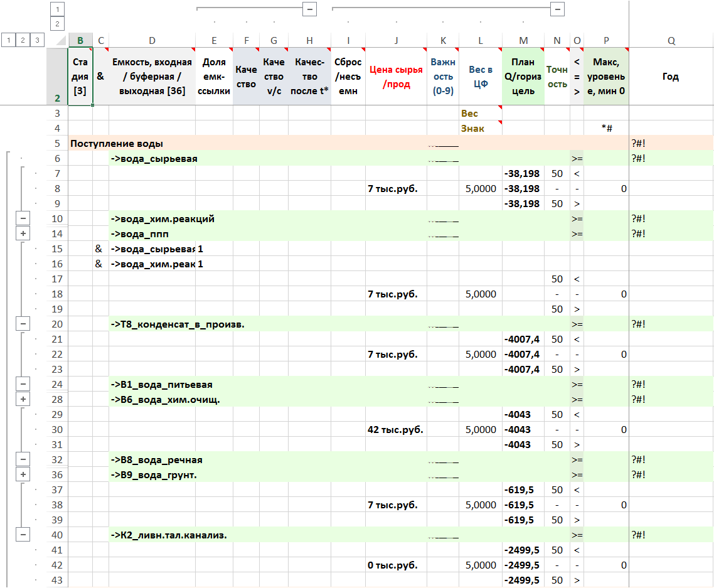Collapse the column group above column H
Screen dimensions: 714x588
pos(309,9)
